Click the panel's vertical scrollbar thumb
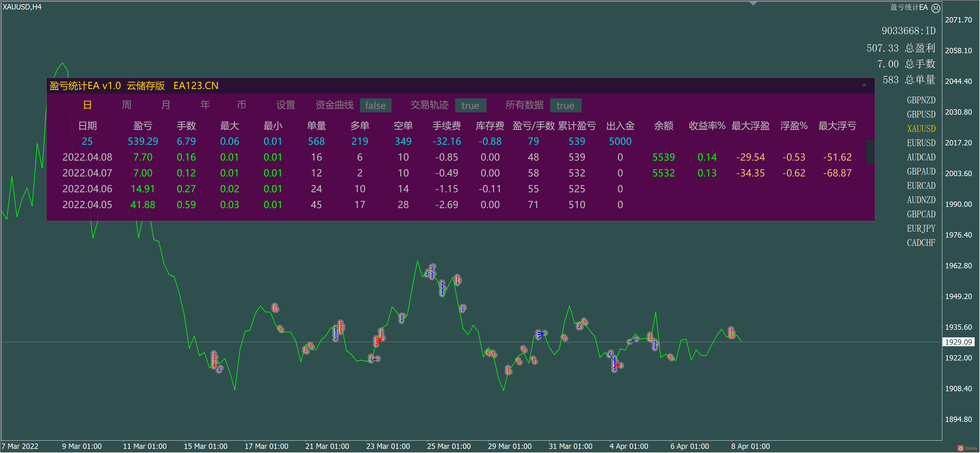The image size is (980, 453). [870, 151]
